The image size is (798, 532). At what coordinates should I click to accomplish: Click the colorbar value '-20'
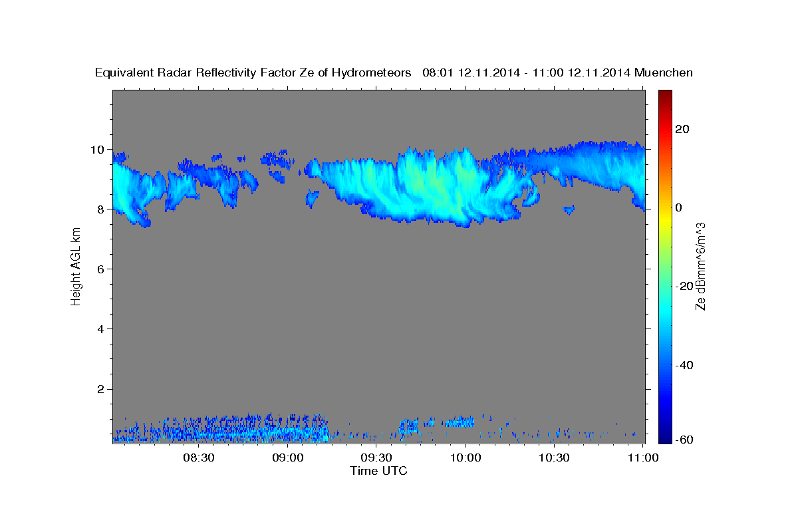point(684,286)
